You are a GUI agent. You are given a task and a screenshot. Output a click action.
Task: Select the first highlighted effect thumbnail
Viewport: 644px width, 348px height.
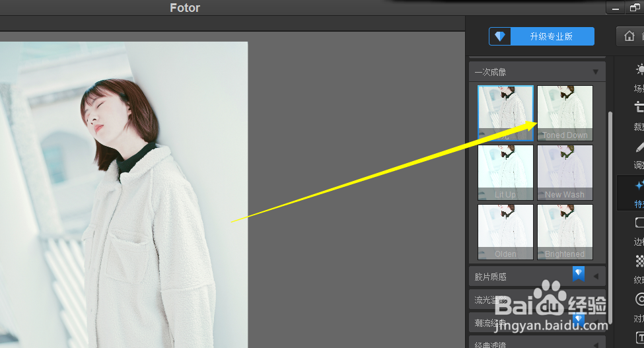[505, 114]
